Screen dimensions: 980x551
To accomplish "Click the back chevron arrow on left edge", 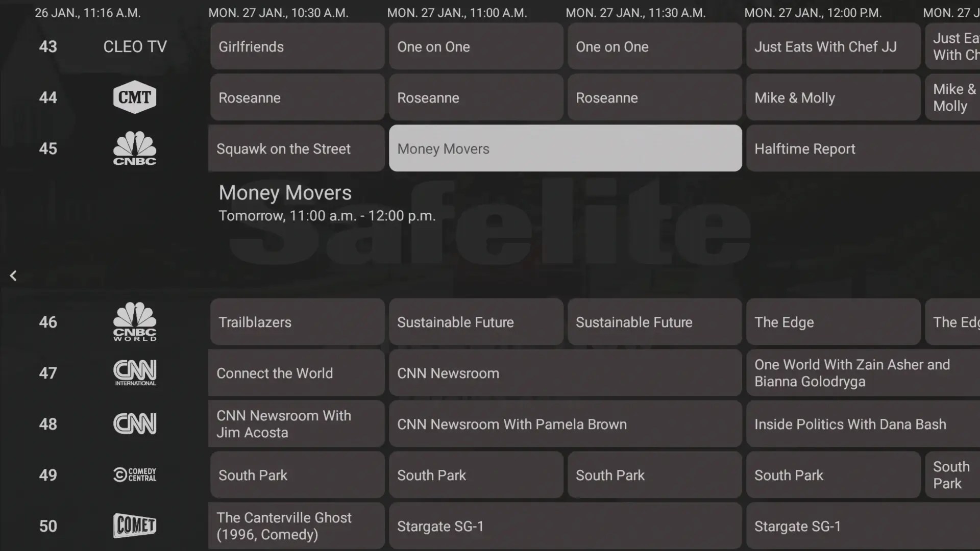I will [x=13, y=275].
